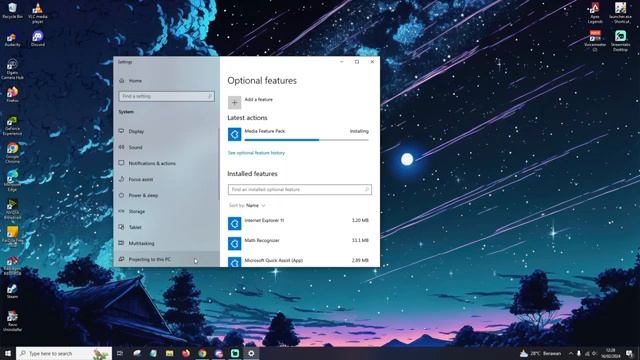The height and width of the screenshot is (360, 640).
Task: Open GeForce Experience desktop icon
Action: 12,125
